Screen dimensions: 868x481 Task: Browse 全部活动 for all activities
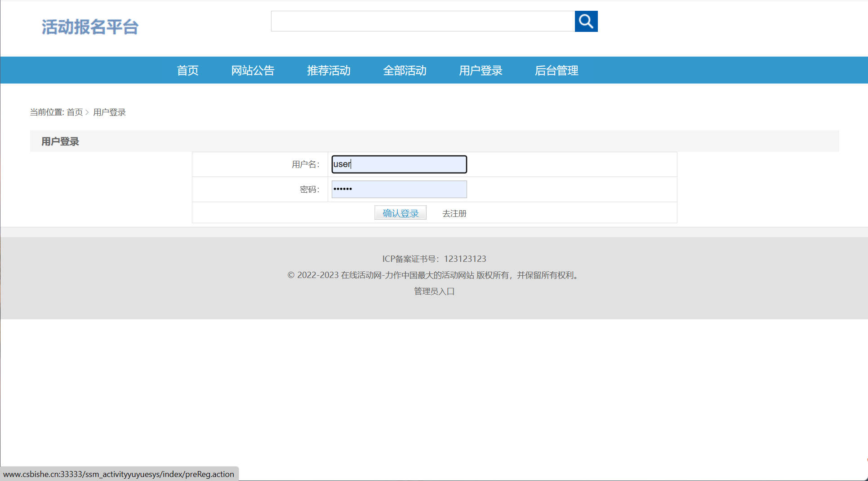coord(405,70)
